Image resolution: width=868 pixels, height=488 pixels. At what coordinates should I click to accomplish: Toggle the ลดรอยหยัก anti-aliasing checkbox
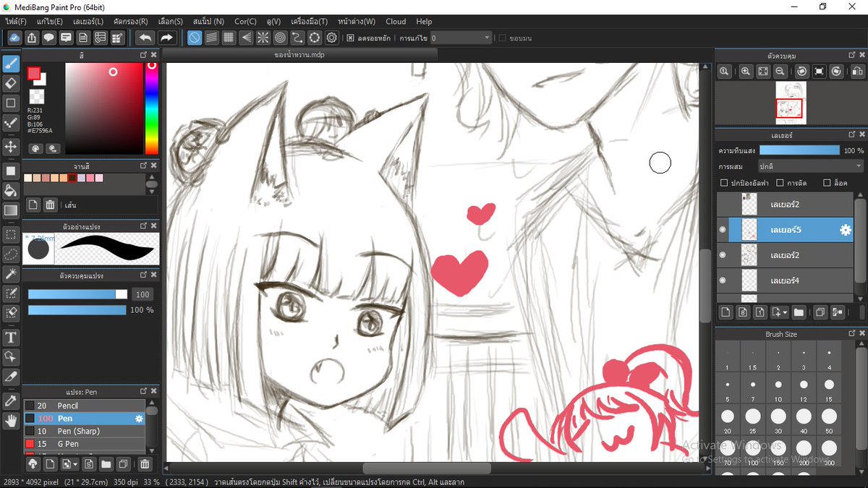pyautogui.click(x=350, y=38)
